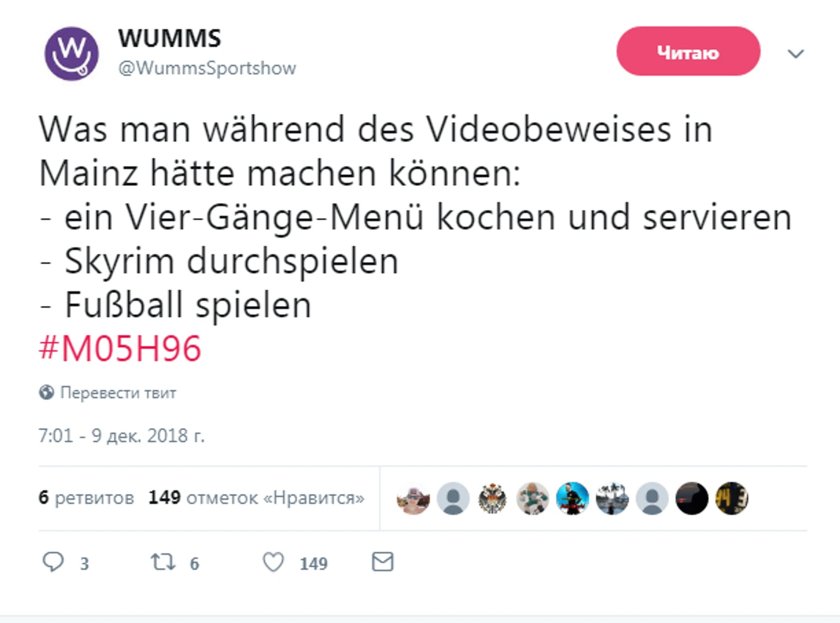Open the last yellow-black liker avatar

click(731, 498)
